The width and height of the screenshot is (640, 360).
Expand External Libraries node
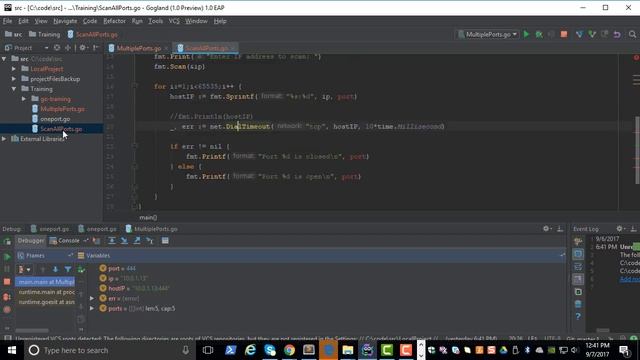tap(4, 139)
